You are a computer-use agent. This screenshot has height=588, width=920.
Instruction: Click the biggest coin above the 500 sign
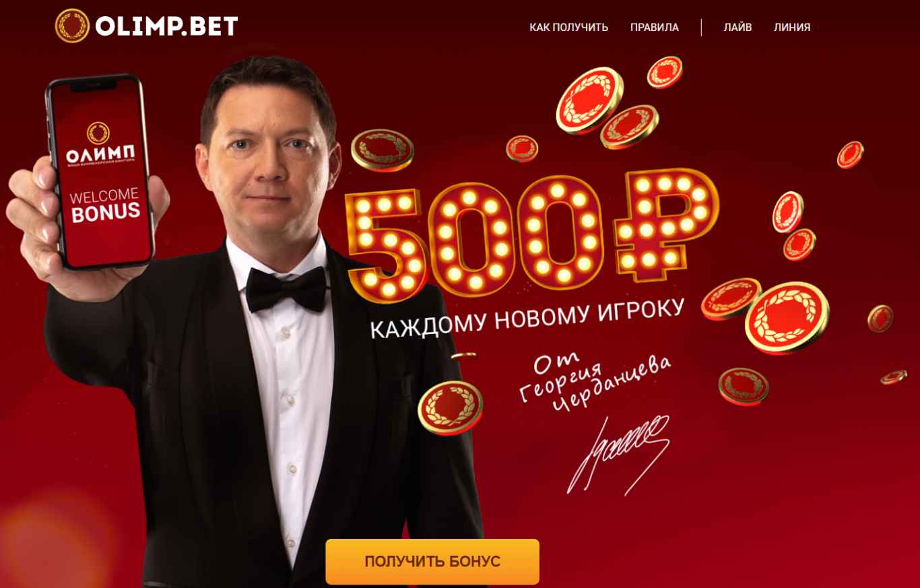[x=589, y=100]
